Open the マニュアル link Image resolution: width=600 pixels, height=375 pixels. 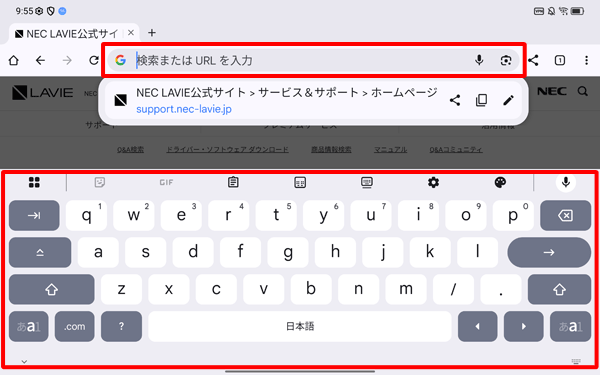click(390, 150)
